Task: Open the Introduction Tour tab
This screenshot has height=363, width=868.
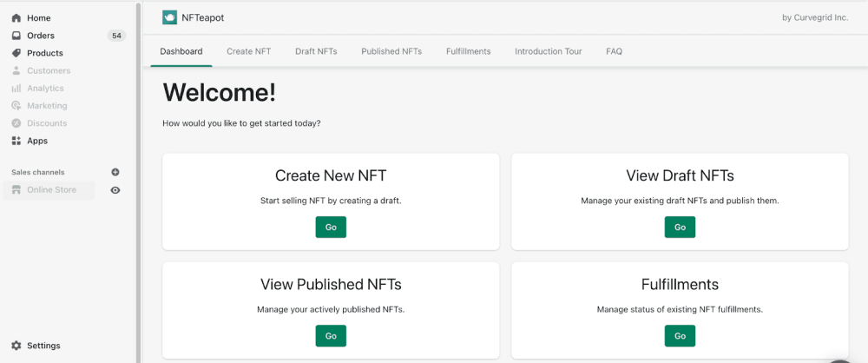Action: (548, 51)
